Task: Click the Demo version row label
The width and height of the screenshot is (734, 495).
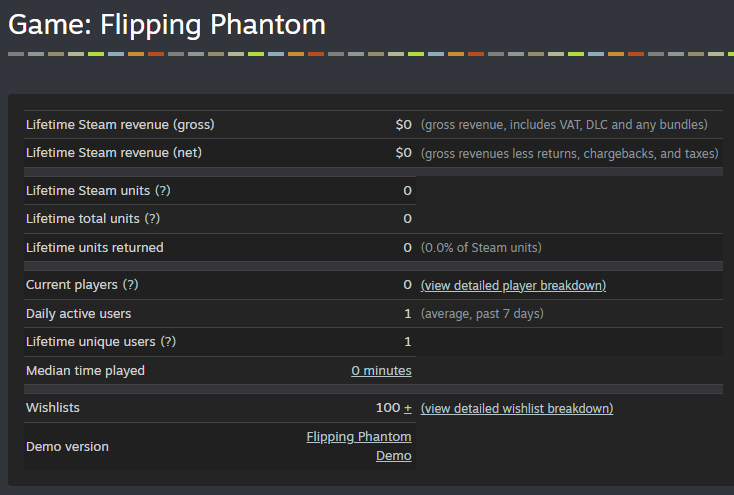Action: pos(67,446)
